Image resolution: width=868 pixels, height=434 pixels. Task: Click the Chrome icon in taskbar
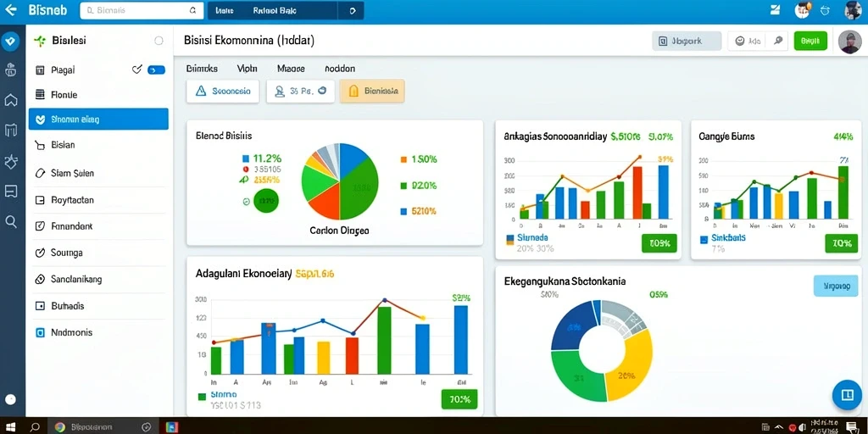[60, 427]
